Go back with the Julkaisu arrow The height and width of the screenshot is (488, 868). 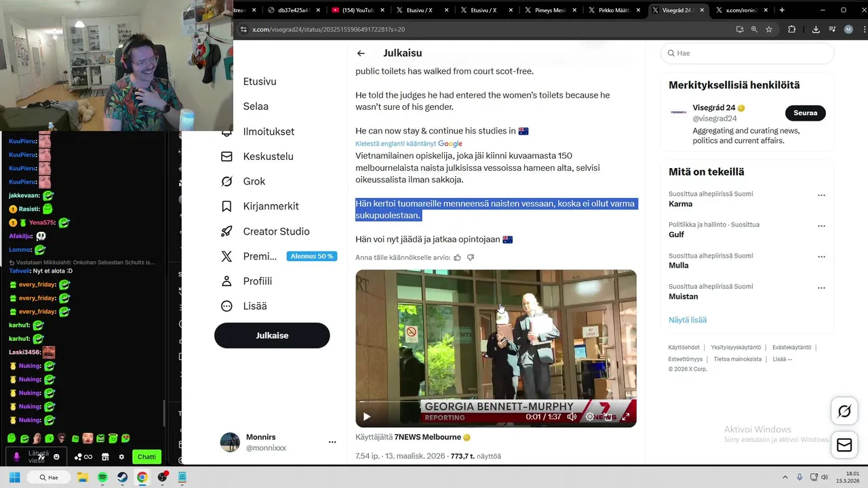click(x=361, y=53)
